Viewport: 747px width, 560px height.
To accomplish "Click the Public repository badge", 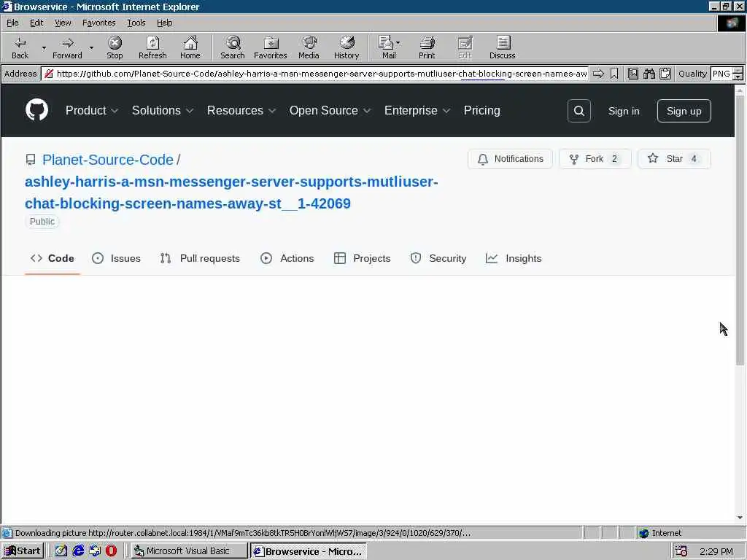I will [42, 222].
